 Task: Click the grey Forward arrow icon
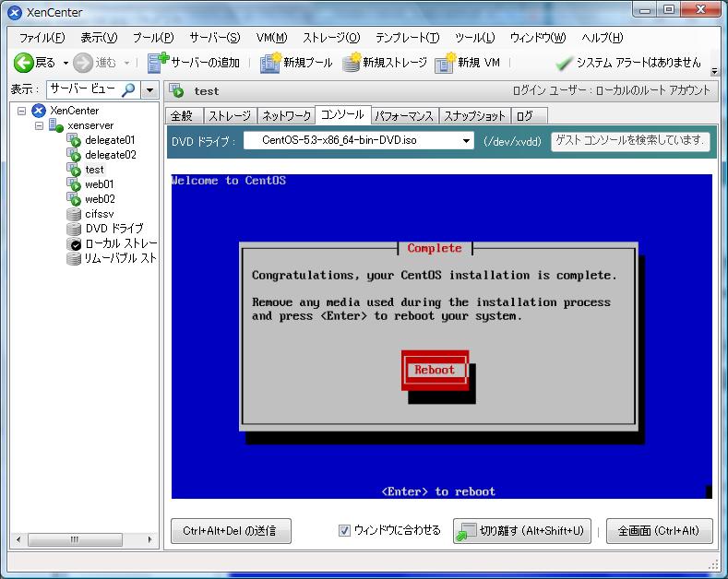tap(83, 63)
